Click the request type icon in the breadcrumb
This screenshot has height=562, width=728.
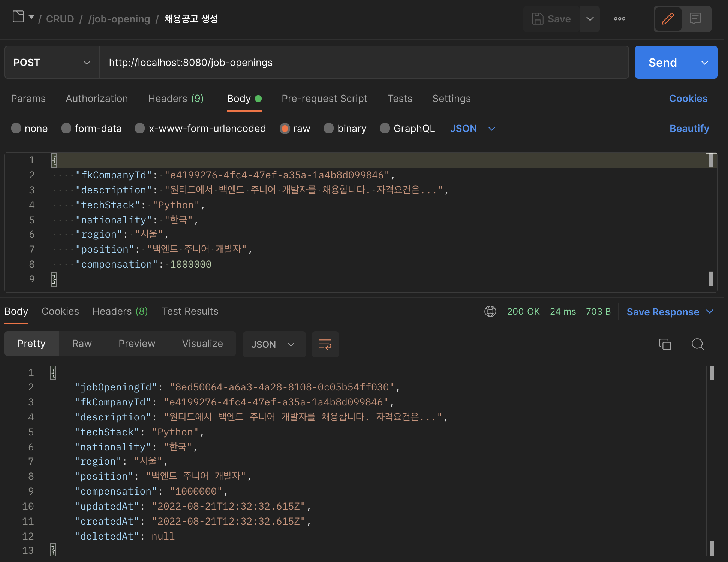(x=18, y=17)
